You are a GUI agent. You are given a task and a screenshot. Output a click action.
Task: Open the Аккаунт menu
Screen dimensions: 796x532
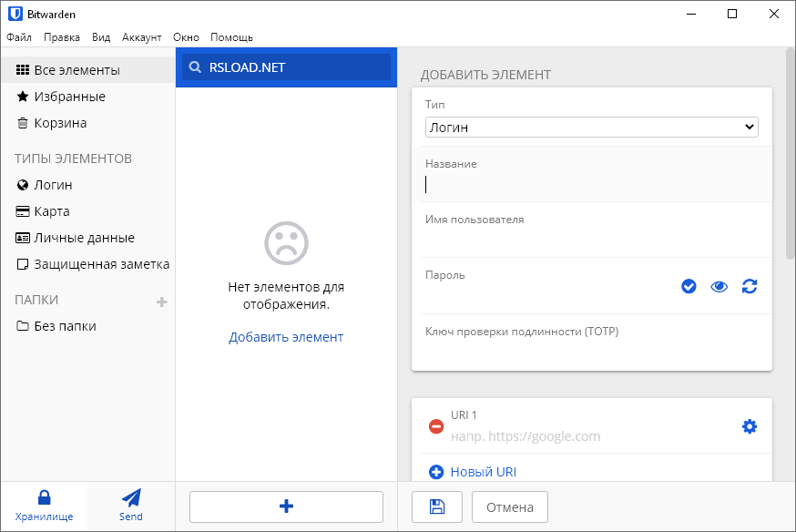[x=142, y=37]
